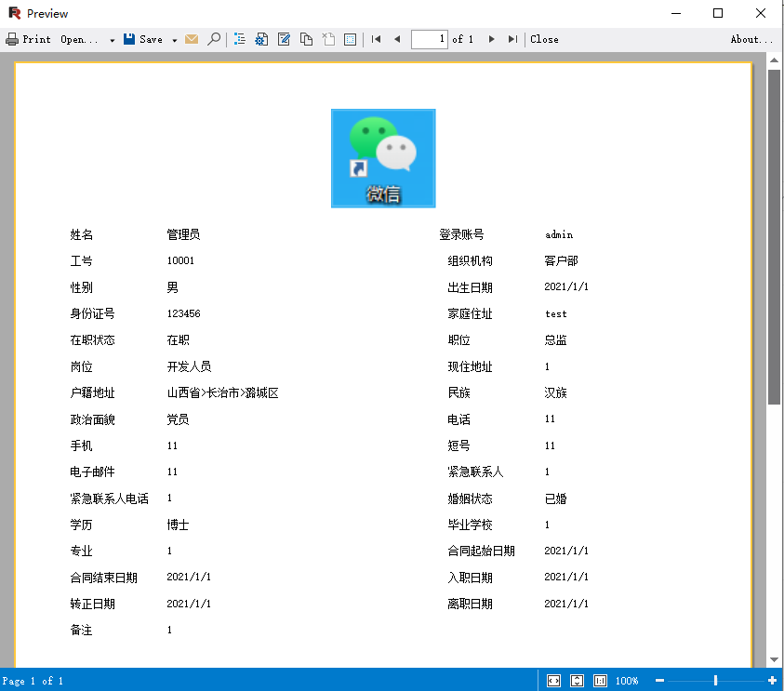784x691 pixels.
Task: Set zoom to 1:1 actual size
Action: (x=600, y=681)
